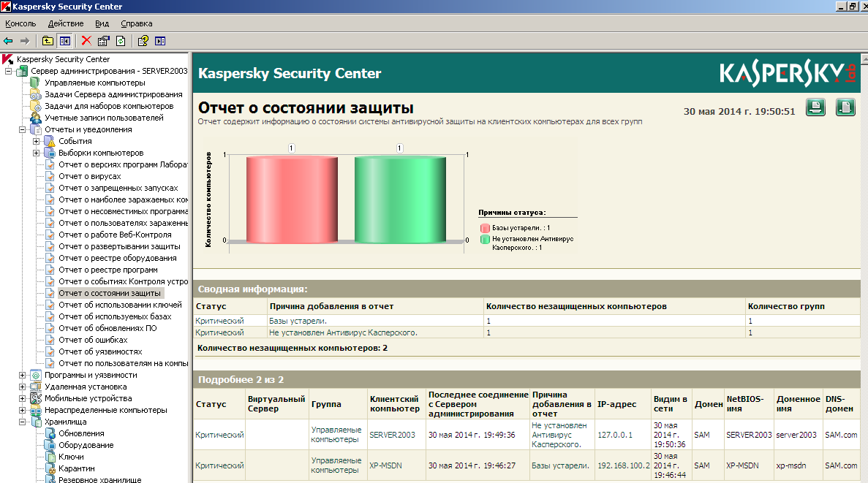The width and height of the screenshot is (868, 483).
Task: Click the Forward arrow toolbar icon
Action: coord(24,41)
